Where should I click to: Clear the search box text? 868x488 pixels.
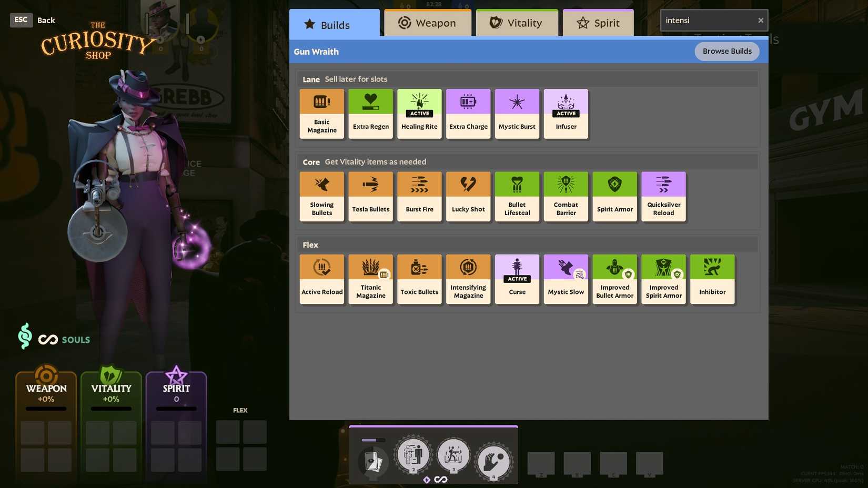click(x=760, y=21)
